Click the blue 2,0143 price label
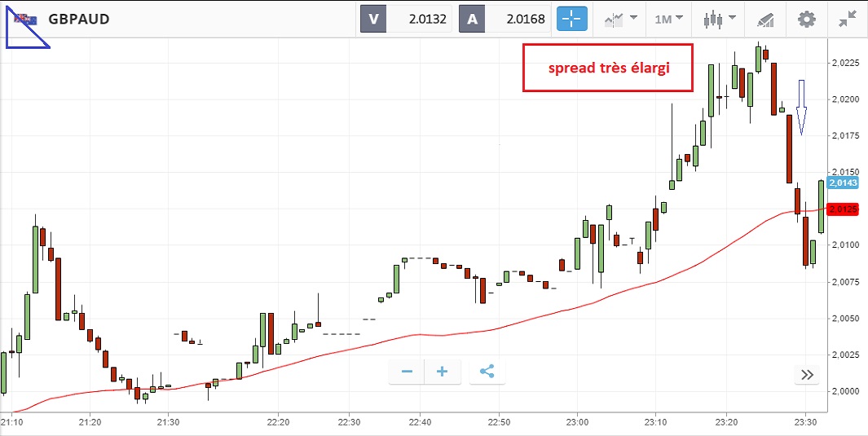Image resolution: width=868 pixels, height=436 pixels. (x=843, y=183)
